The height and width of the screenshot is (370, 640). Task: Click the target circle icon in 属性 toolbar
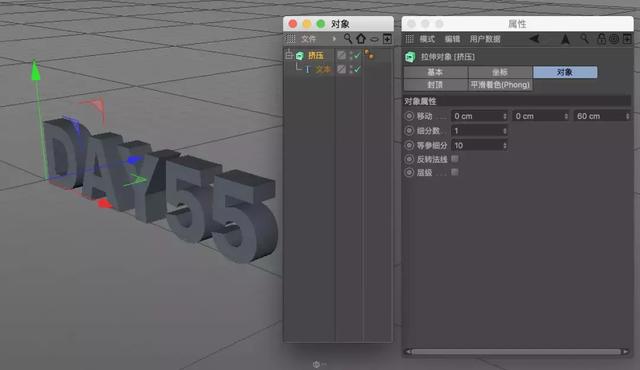pyautogui.click(x=614, y=39)
